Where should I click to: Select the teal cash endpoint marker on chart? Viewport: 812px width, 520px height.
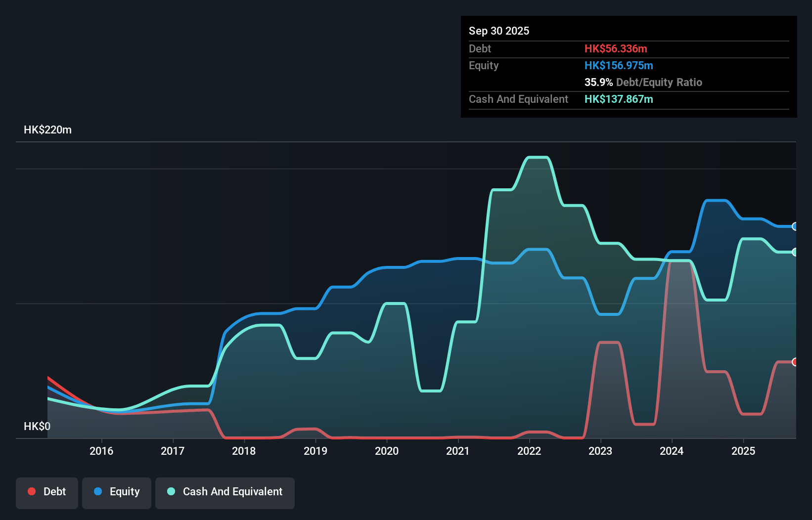point(795,252)
